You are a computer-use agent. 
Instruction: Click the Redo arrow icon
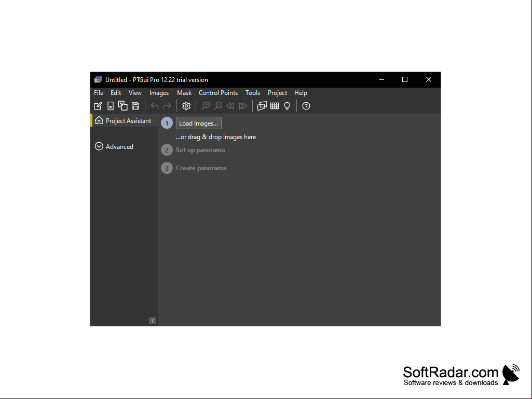pos(167,106)
